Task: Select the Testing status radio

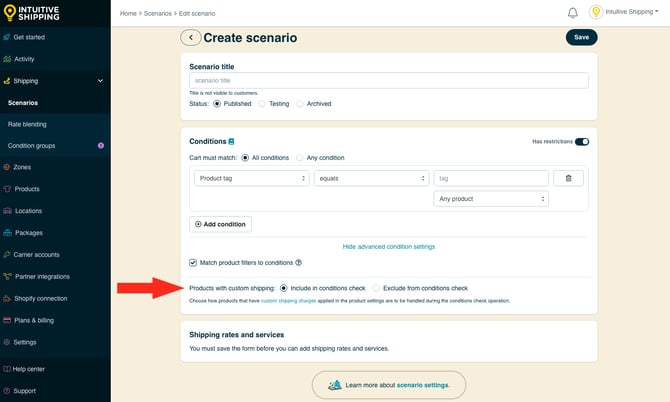Action: click(x=262, y=104)
